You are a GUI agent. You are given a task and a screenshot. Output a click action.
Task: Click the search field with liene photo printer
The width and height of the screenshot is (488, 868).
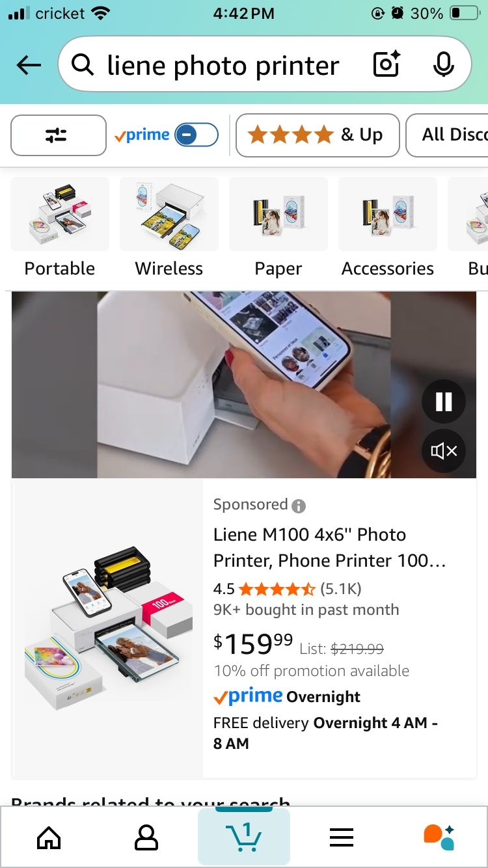[221, 65]
